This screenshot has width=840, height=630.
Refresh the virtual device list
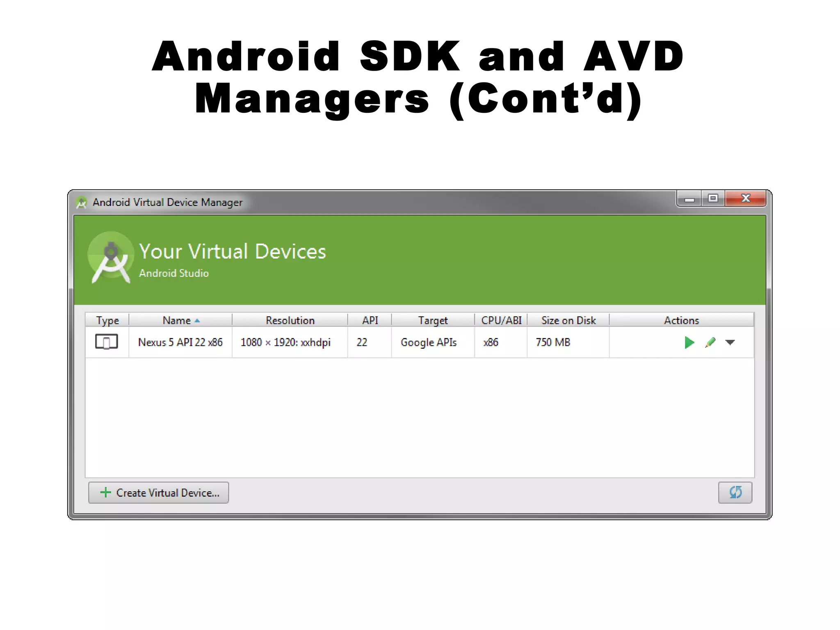735,493
